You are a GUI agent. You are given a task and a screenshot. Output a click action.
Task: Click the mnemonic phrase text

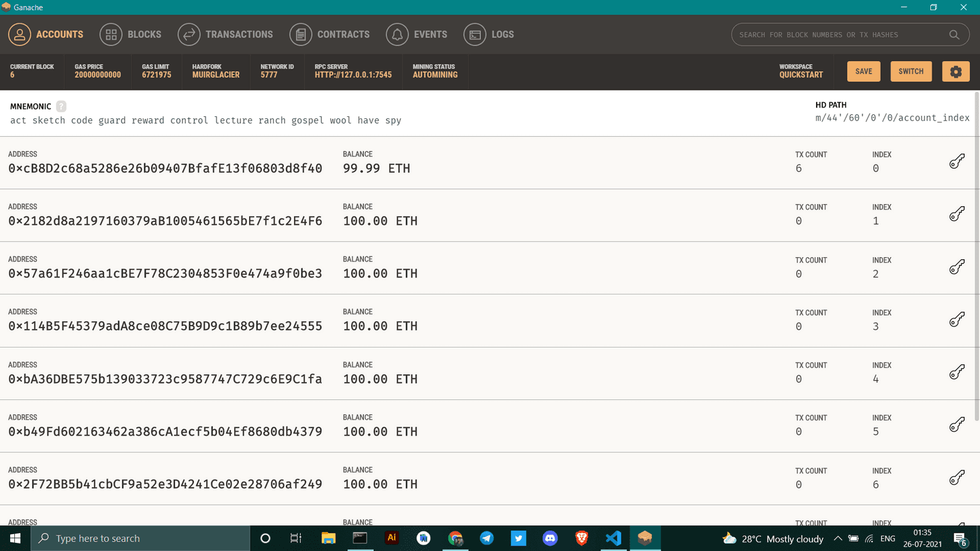pyautogui.click(x=206, y=120)
